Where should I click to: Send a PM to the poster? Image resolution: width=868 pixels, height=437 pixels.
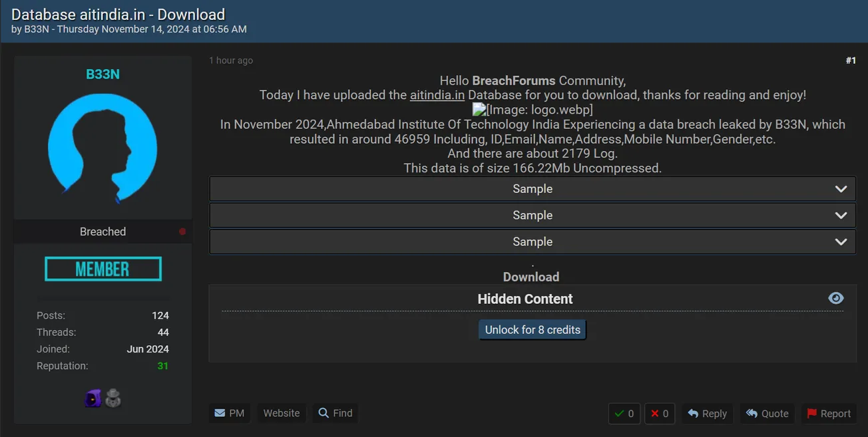coord(229,413)
